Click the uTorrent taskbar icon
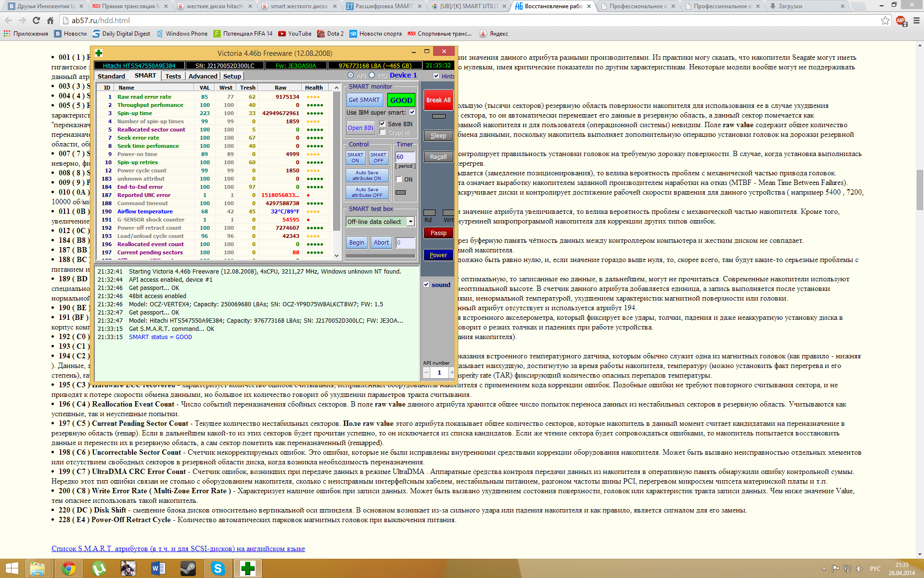 99,569
